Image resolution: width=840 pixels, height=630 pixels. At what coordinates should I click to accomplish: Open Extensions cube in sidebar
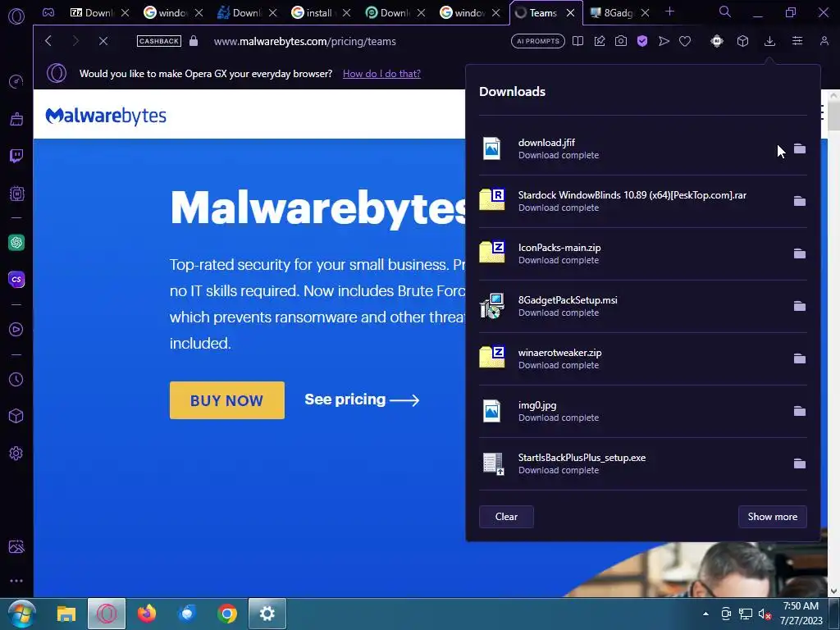pyautogui.click(x=16, y=416)
